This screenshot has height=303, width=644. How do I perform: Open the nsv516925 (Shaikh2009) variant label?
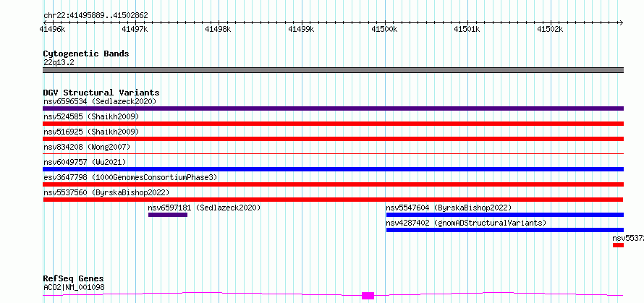pos(91,132)
